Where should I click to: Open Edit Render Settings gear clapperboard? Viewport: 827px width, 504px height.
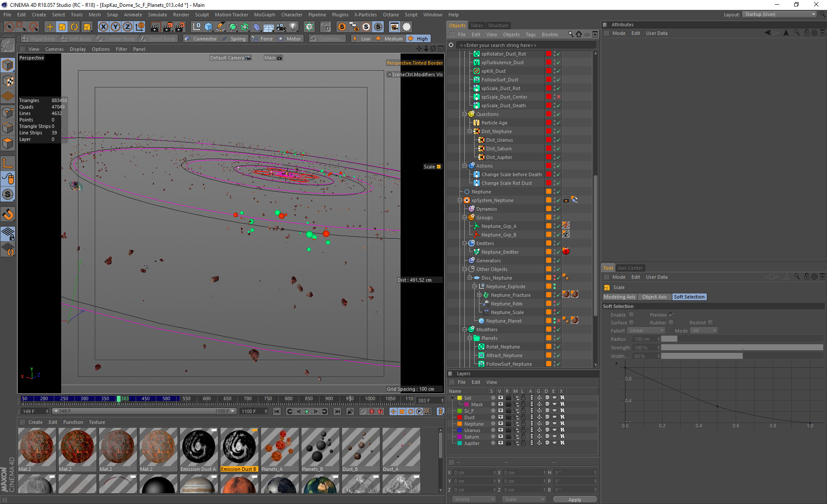pyautogui.click(x=180, y=27)
